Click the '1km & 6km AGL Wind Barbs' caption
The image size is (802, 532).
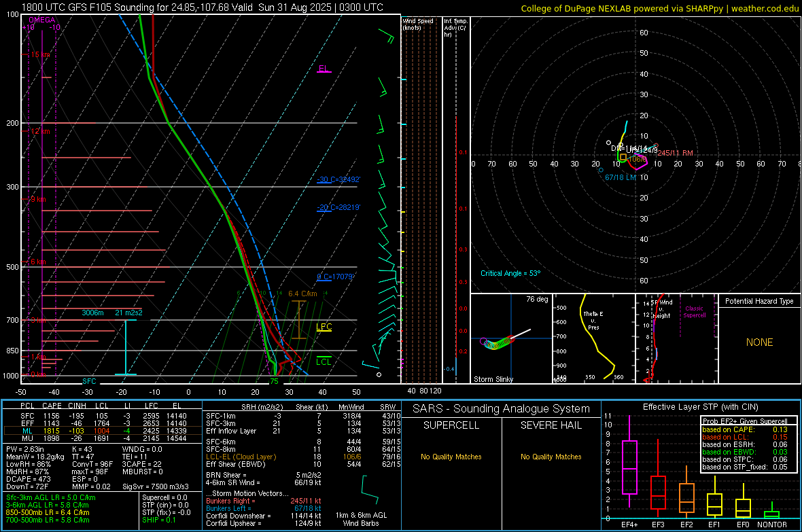(361, 519)
